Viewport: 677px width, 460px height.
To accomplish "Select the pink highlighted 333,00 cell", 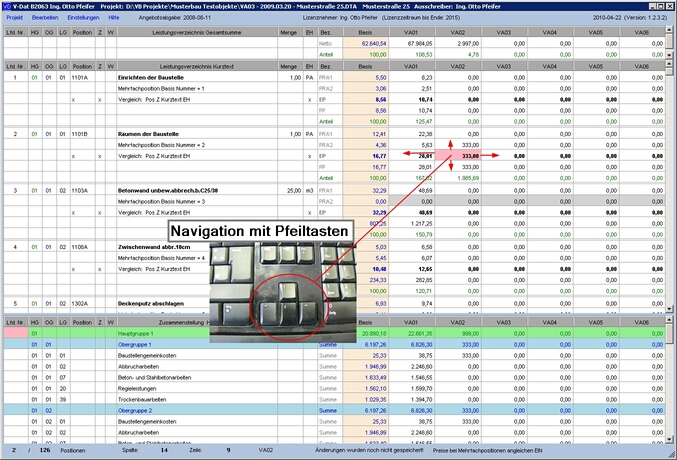I will pos(469,156).
